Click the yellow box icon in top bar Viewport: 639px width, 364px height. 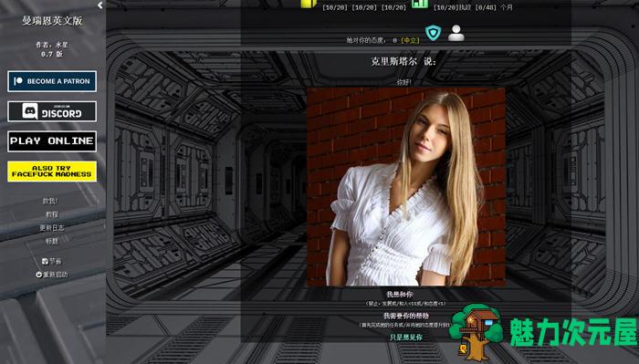(x=309, y=4)
